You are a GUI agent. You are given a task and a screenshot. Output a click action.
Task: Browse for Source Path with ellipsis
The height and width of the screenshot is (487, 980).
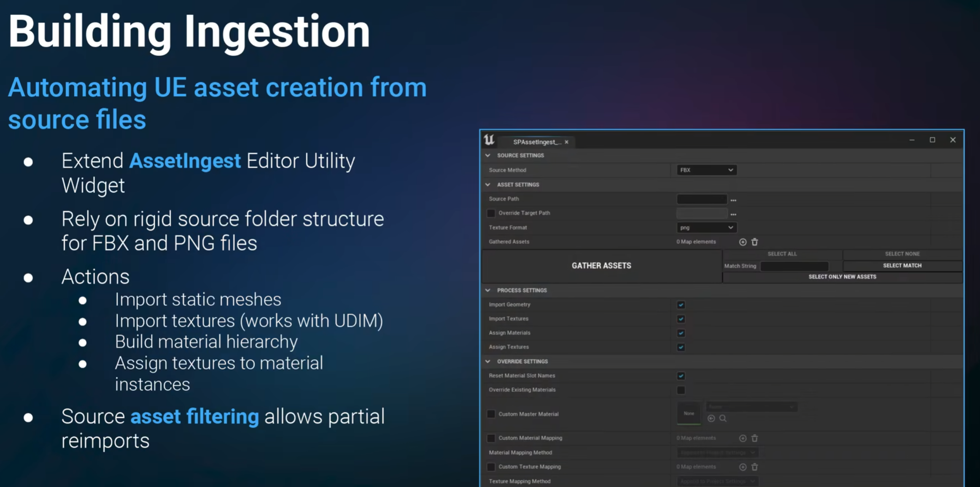pos(733,200)
